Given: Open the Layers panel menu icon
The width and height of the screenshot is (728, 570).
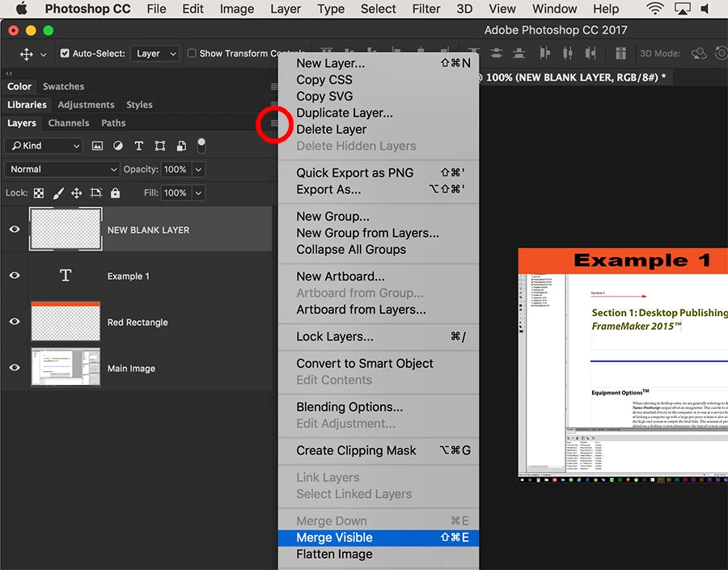Looking at the screenshot, I should [x=274, y=123].
